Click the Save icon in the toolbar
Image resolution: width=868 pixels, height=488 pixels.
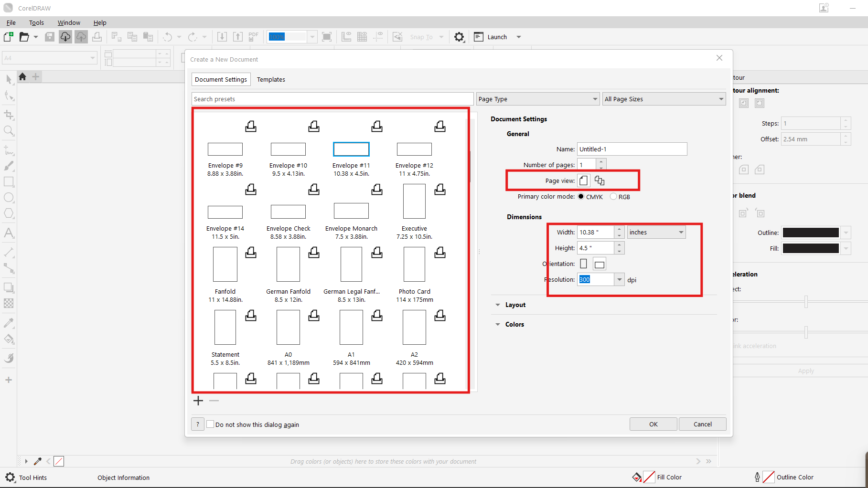50,37
